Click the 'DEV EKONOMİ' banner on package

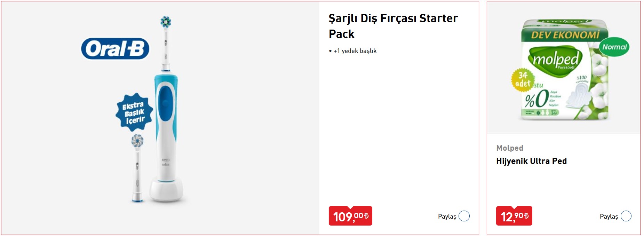[565, 35]
